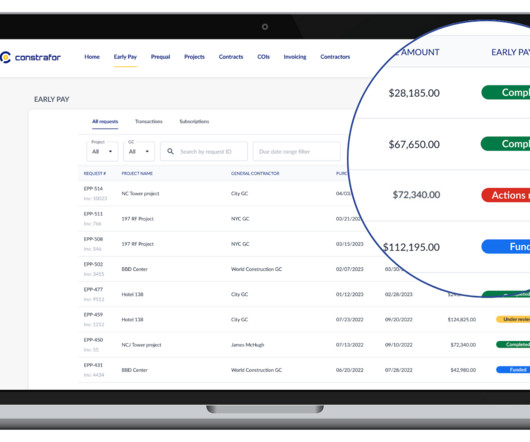Open the Contractors nav item

click(x=335, y=57)
